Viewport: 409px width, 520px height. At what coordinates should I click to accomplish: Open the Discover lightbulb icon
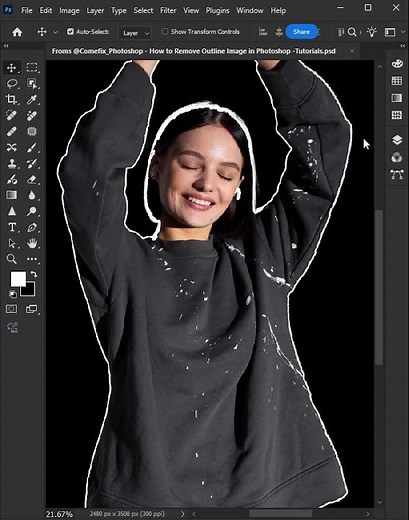(372, 32)
